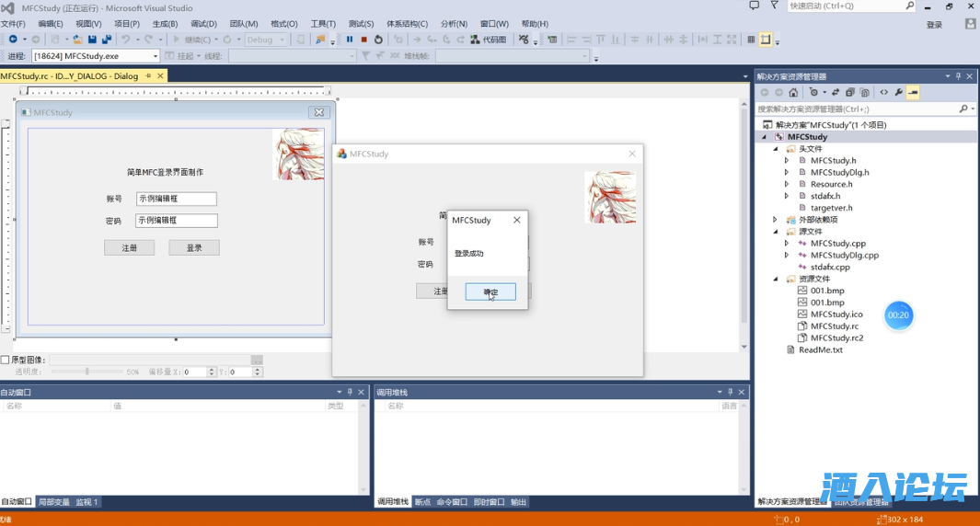The width and height of the screenshot is (980, 526).
Task: Click the pause debugging icon
Action: tap(350, 40)
